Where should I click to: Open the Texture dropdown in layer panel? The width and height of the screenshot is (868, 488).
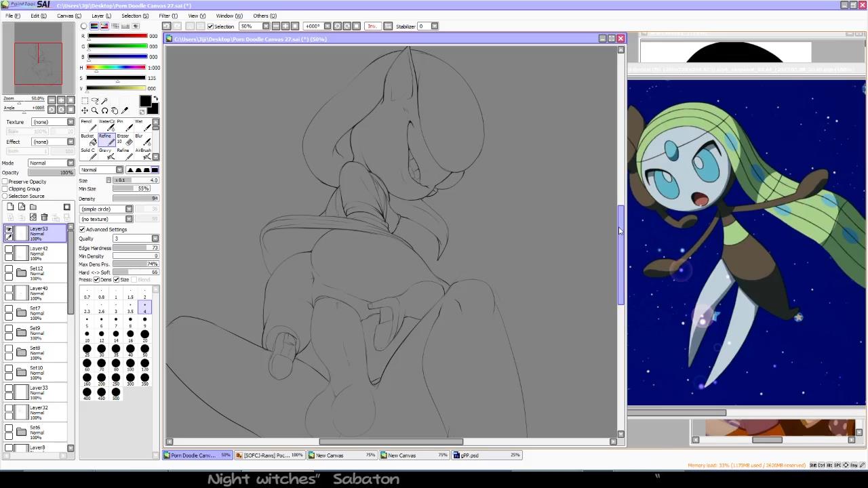[53, 122]
